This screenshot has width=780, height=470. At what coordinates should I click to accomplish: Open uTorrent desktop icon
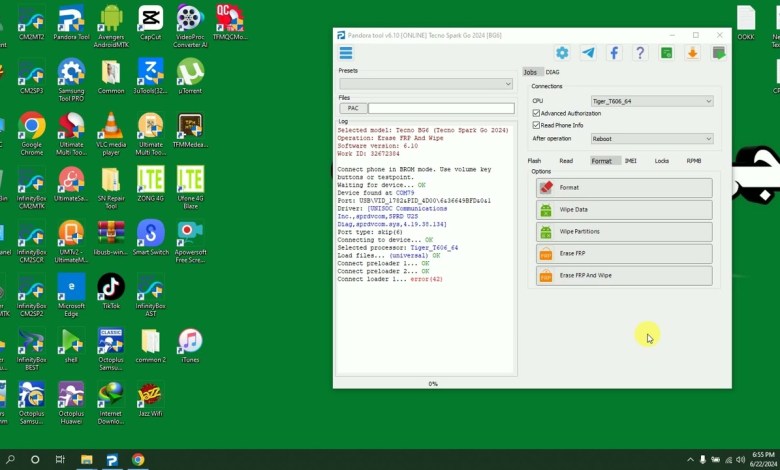point(190,77)
